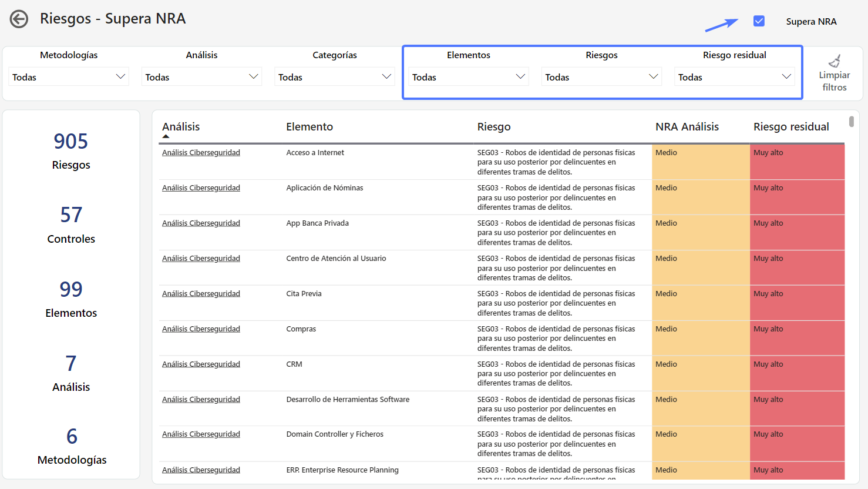Select the 905 Riesgos card
This screenshot has height=489, width=868.
tap(71, 150)
